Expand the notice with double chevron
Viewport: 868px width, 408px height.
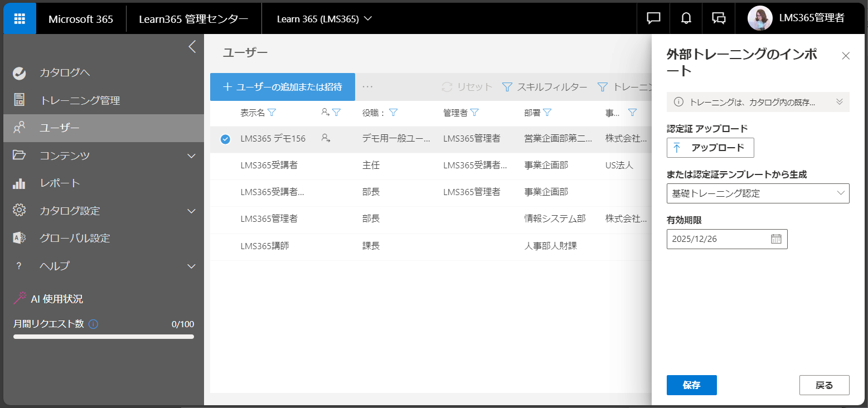pos(839,102)
